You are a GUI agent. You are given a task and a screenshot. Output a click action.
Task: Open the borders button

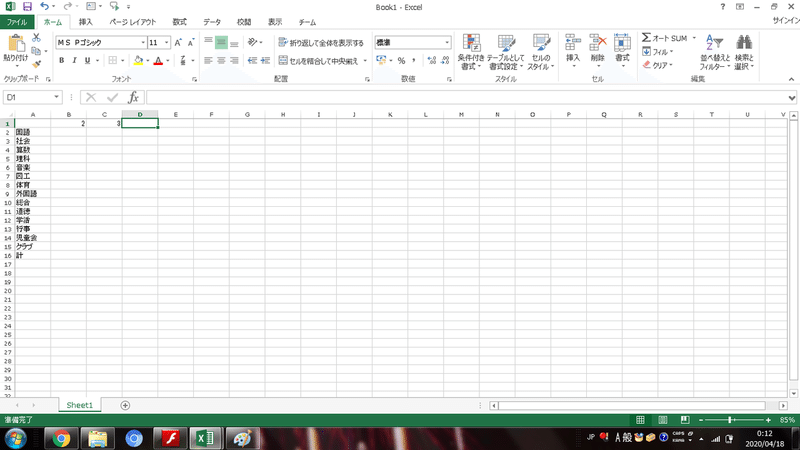pos(113,60)
